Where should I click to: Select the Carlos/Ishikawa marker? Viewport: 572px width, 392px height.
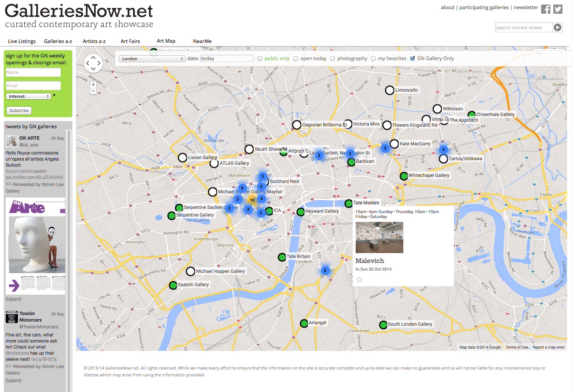443,159
